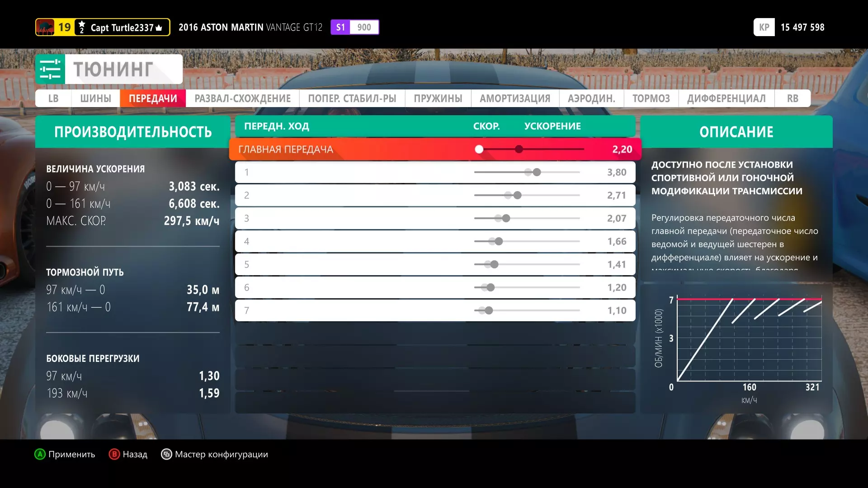Click the RB bumper indicator
The width and height of the screenshot is (868, 488).
coord(793,99)
